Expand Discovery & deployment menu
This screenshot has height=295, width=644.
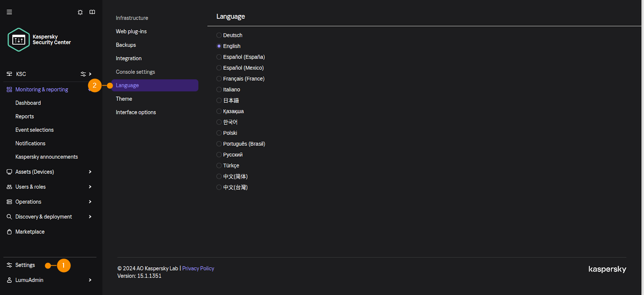[90, 217]
